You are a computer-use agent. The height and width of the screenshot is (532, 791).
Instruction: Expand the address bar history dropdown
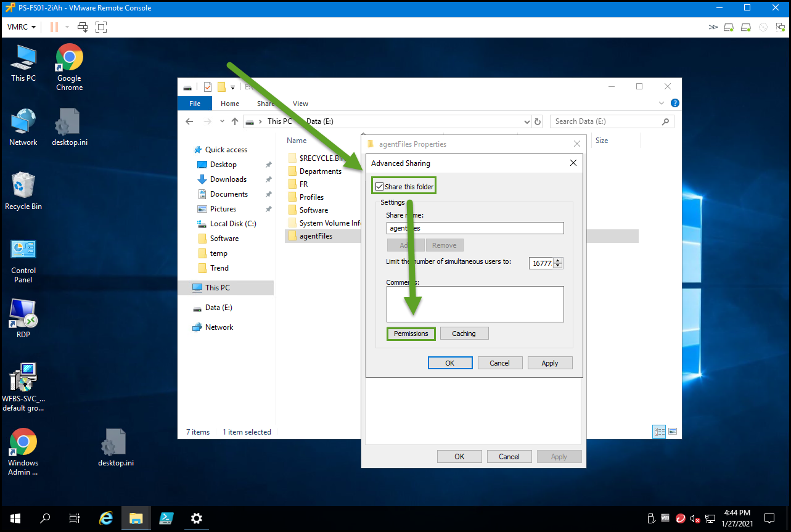tap(527, 122)
